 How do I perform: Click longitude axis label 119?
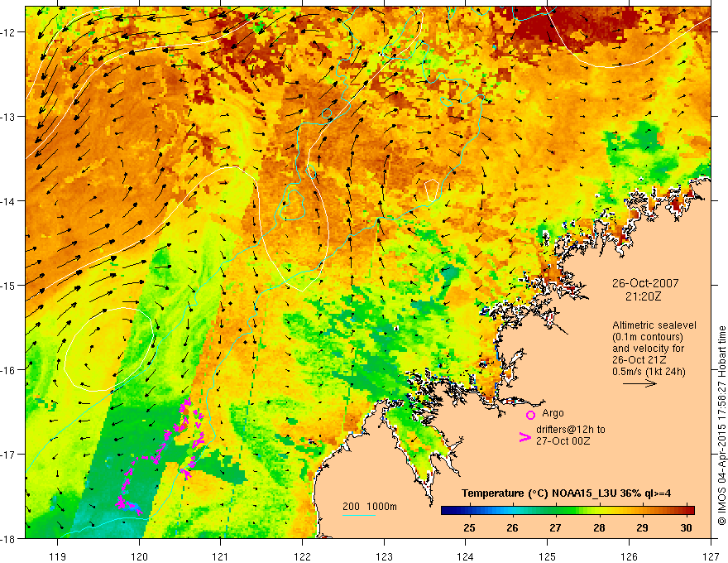[58, 557]
